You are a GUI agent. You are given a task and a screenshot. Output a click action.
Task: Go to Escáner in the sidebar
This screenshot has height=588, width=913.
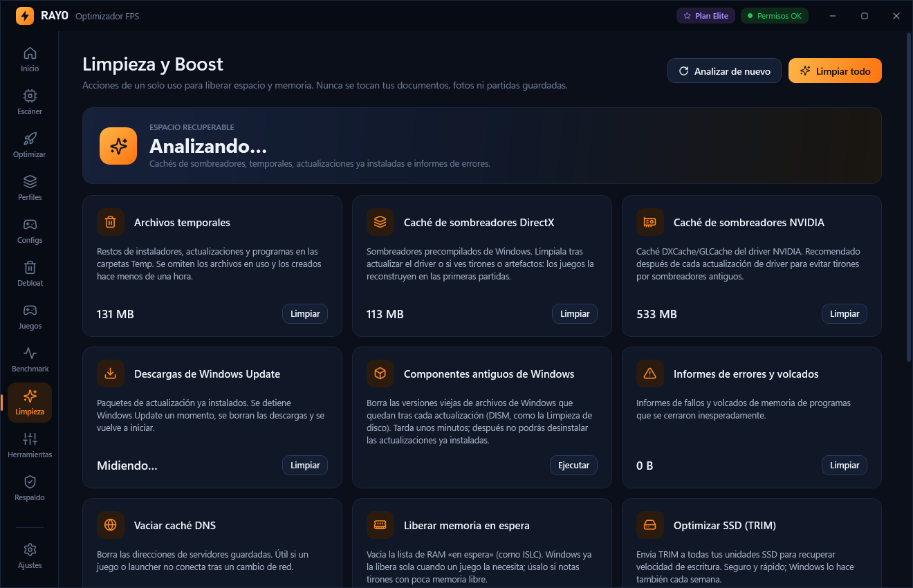click(30, 102)
